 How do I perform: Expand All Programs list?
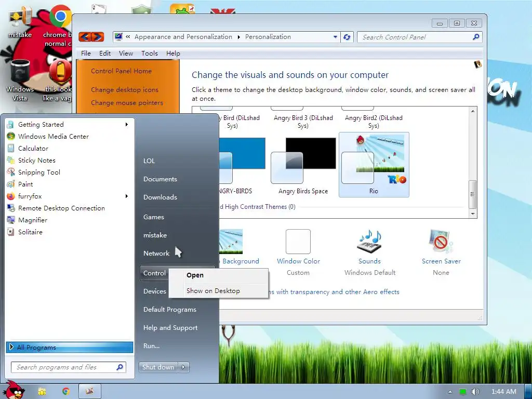click(70, 347)
